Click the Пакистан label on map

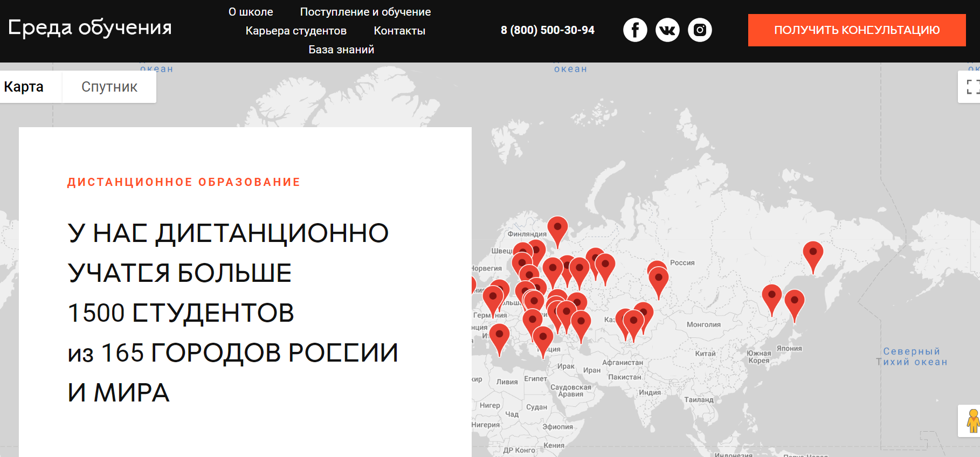(x=625, y=377)
